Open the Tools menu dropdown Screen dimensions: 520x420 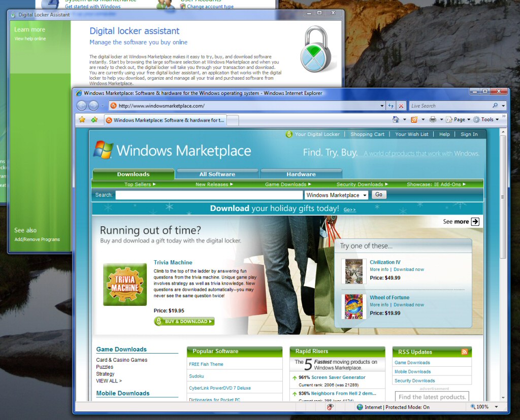click(486, 120)
